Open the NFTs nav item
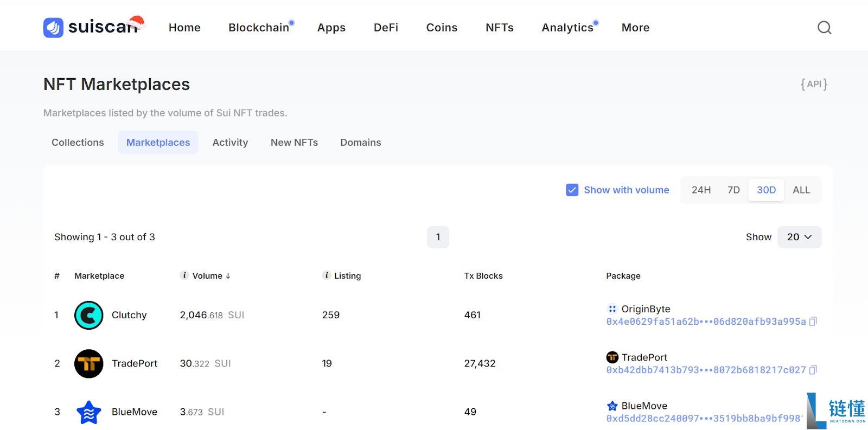Viewport: 868px width, 430px height. pos(500,28)
